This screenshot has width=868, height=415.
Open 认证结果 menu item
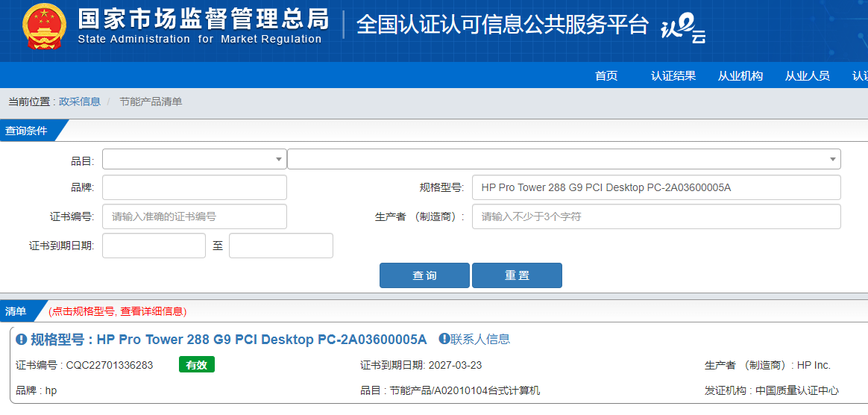[x=673, y=76]
